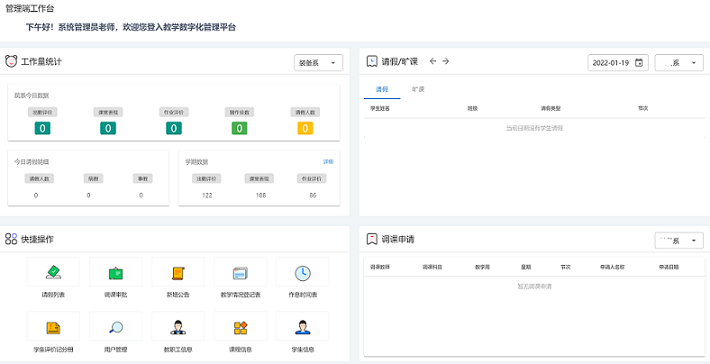Click the 节次 header in 请假 table
Viewport: 710px width, 364px height.
tap(643, 109)
